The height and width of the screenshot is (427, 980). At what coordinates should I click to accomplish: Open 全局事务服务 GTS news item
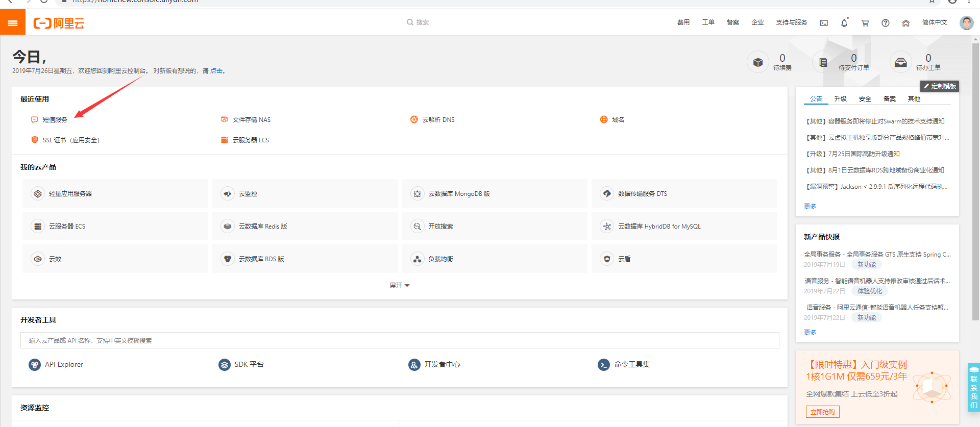click(877, 255)
